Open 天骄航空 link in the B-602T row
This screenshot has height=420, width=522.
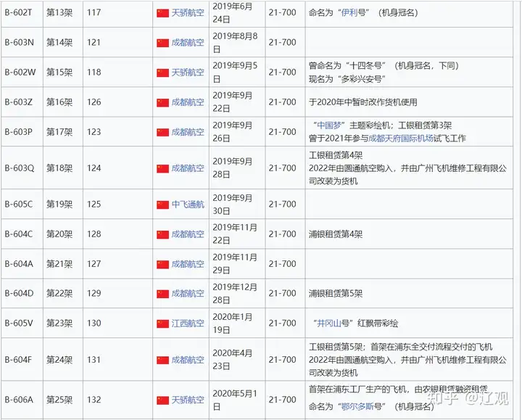tap(188, 13)
